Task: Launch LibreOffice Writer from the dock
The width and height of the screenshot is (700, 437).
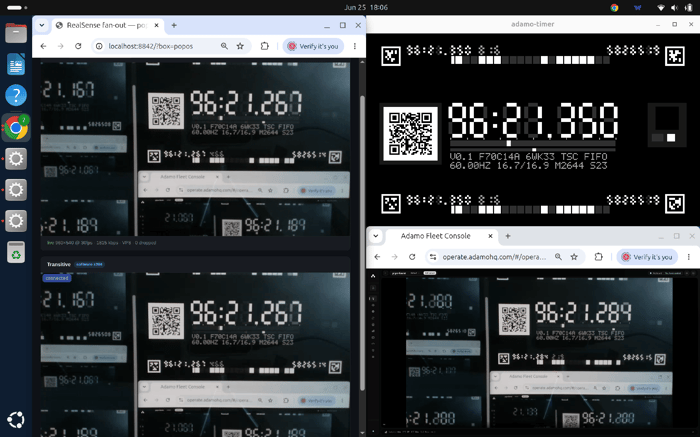Action: pyautogui.click(x=16, y=64)
